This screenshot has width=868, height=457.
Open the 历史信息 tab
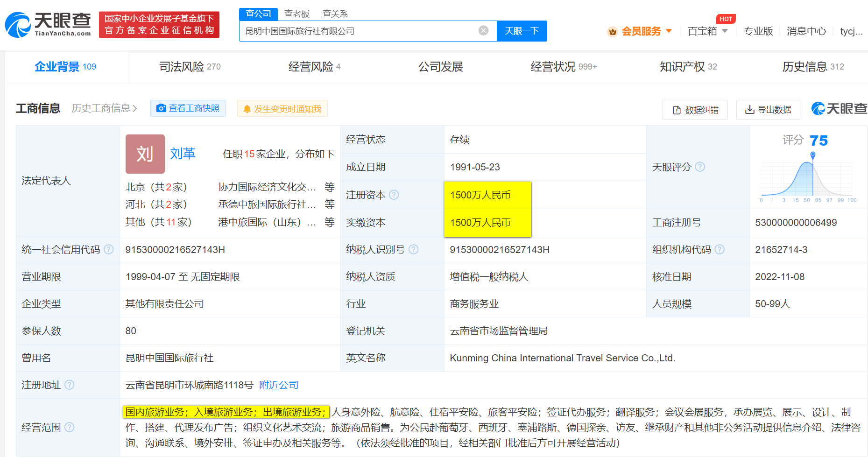813,67
